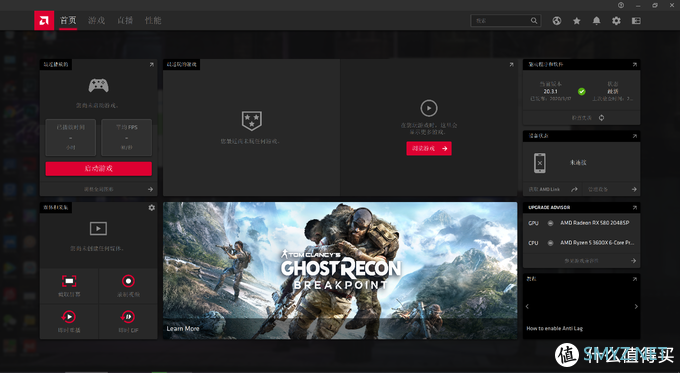Click the AMD logo icon
Image resolution: width=680 pixels, height=373 pixels.
(x=44, y=20)
